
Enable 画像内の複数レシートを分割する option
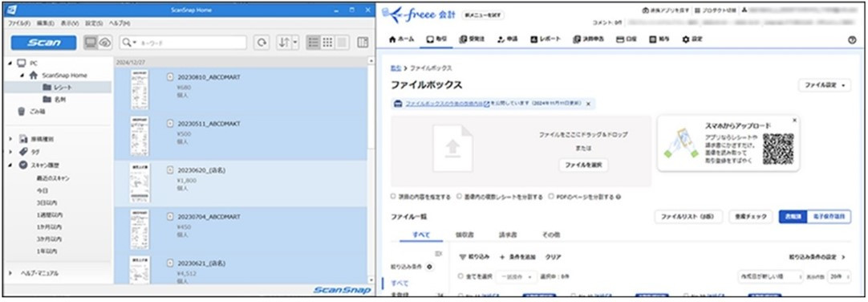(x=459, y=196)
